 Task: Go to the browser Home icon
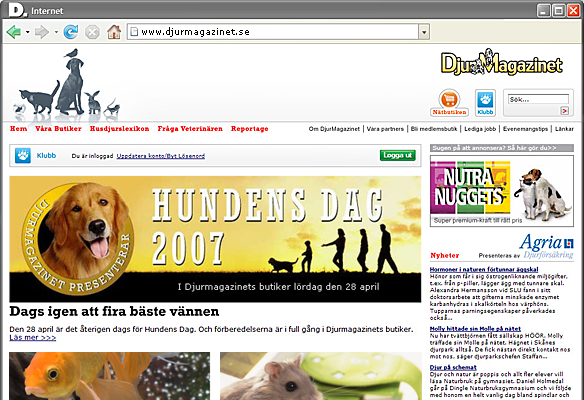[114, 32]
